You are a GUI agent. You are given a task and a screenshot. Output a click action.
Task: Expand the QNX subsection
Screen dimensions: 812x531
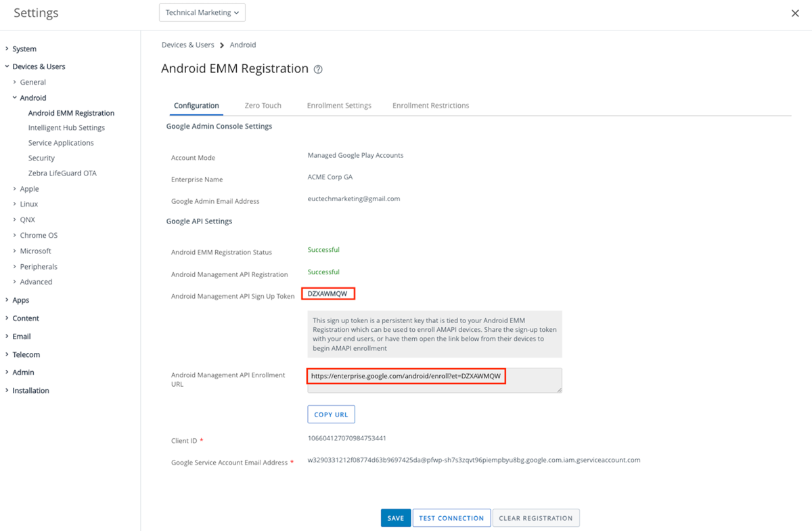[27, 219]
